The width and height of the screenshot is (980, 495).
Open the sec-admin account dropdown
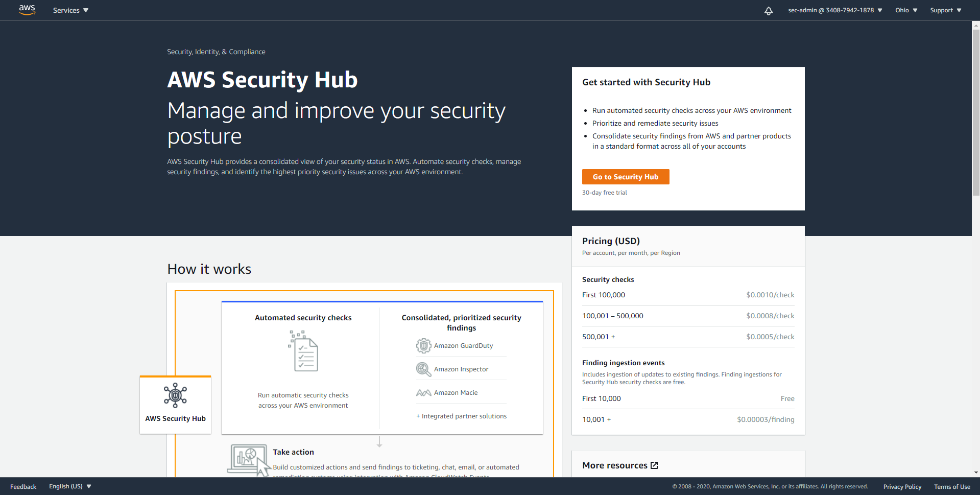pos(835,10)
